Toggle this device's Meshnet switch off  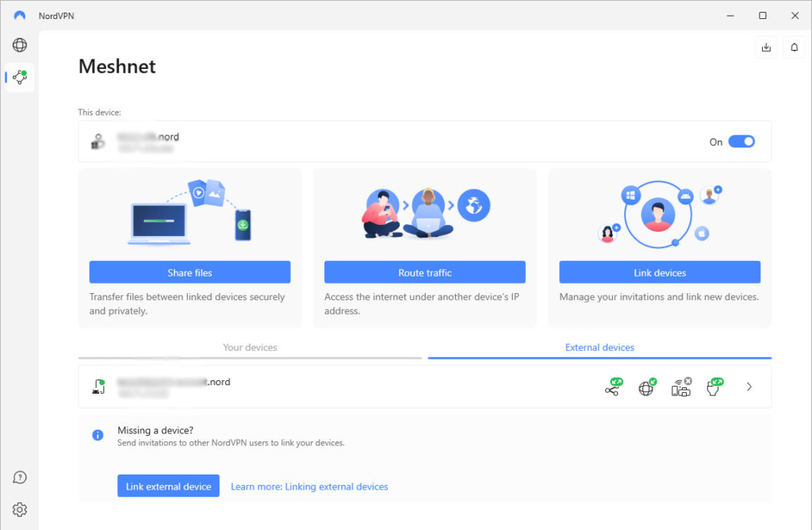[741, 140]
